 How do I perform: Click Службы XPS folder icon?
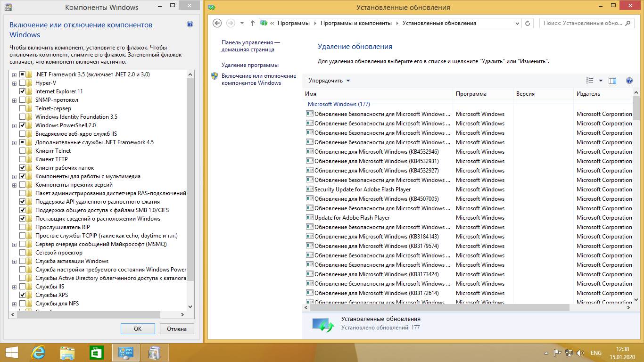(x=30, y=295)
